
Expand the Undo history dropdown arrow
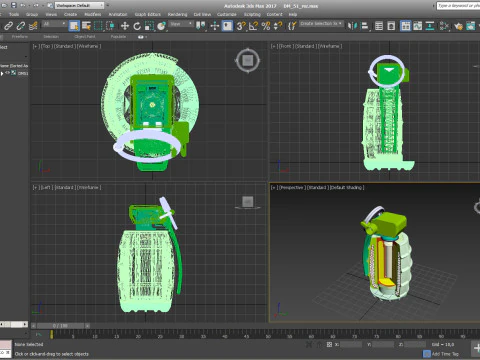(x=28, y=5)
